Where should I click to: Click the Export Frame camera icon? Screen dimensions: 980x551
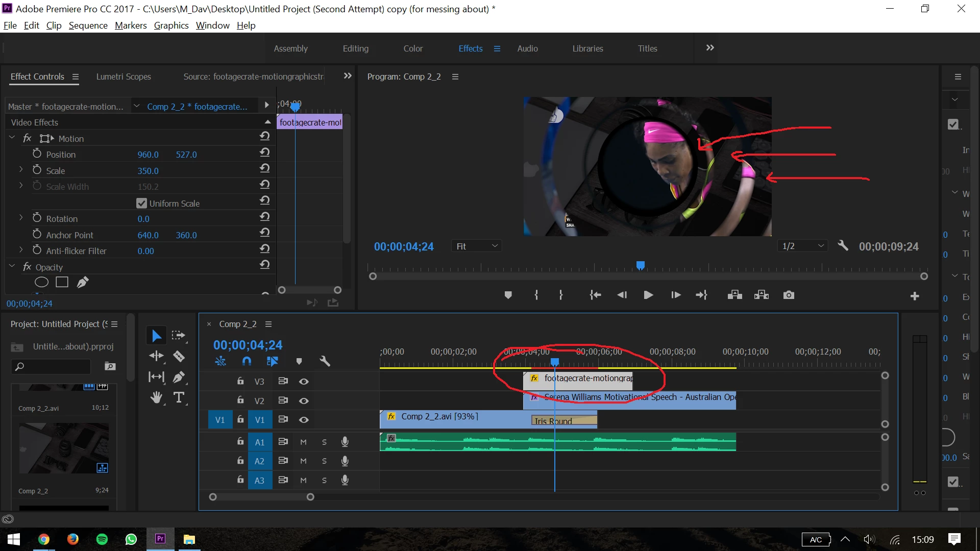(789, 295)
